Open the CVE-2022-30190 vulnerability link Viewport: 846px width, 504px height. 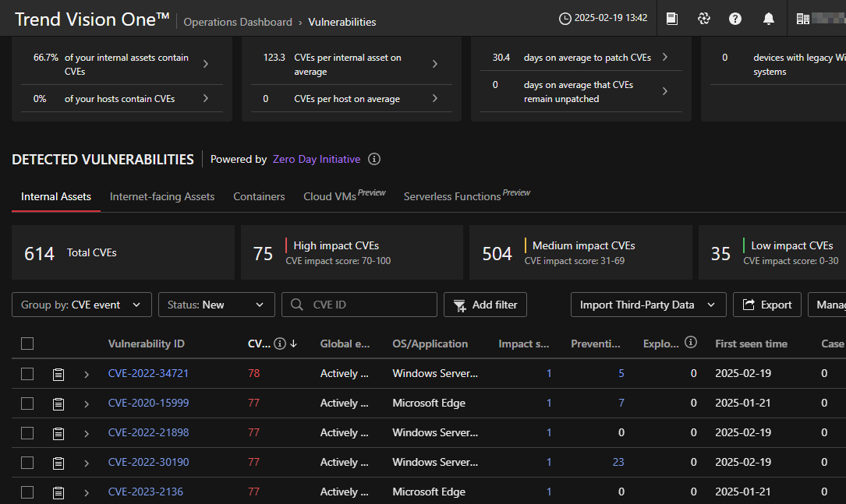(148, 462)
